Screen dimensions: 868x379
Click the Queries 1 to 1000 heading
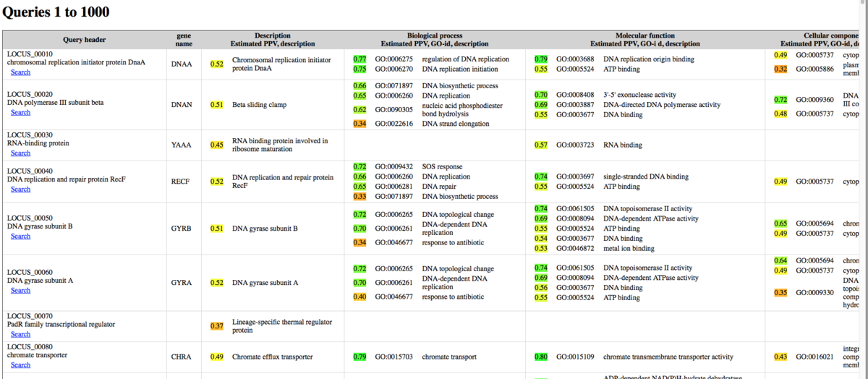[56, 12]
